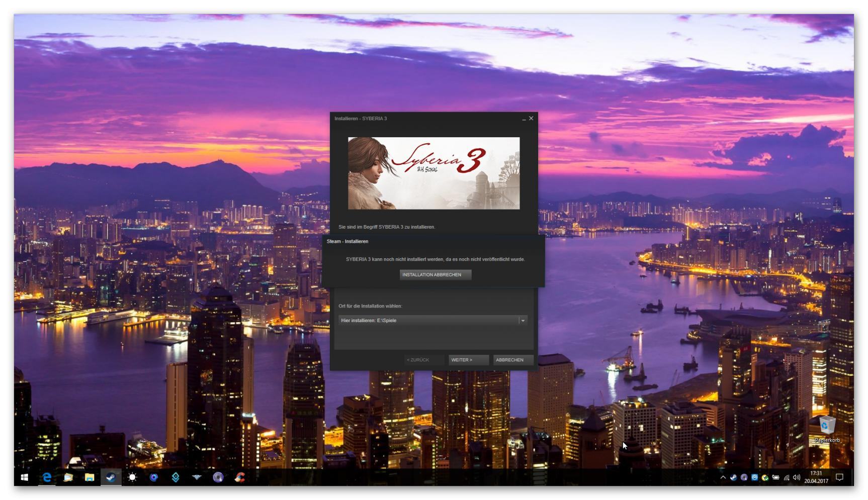Click the grayed-out Zurück button
This screenshot has width=868, height=500.
coord(424,360)
